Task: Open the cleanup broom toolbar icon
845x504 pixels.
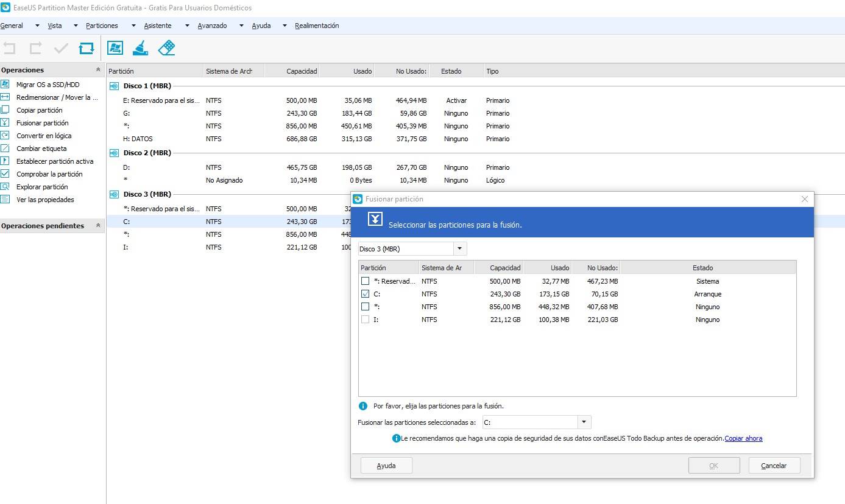Action: click(141, 48)
